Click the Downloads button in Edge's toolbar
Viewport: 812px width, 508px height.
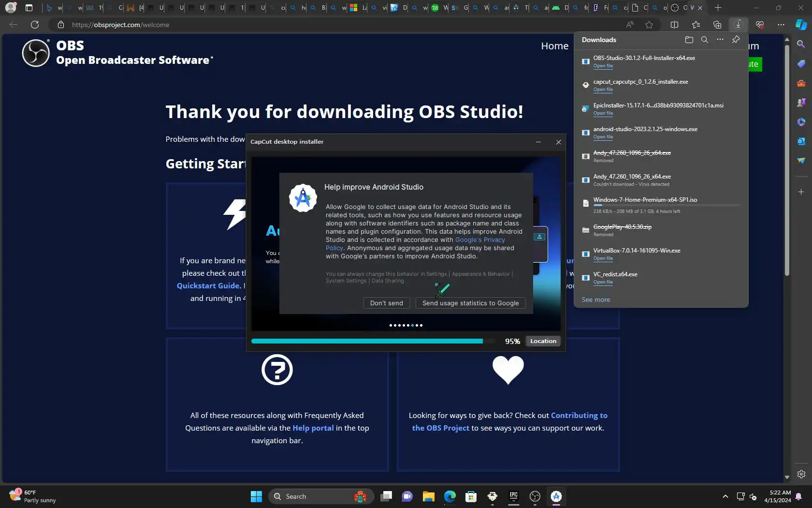(x=738, y=25)
